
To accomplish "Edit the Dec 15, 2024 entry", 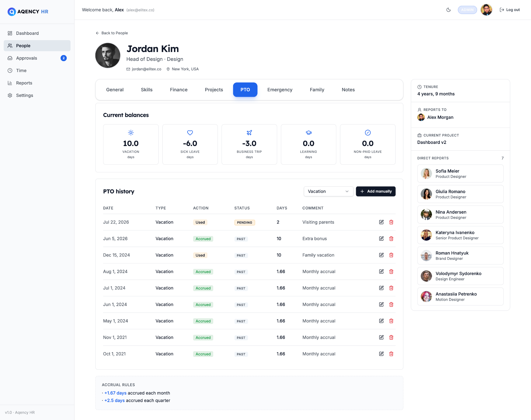I will 381,255.
